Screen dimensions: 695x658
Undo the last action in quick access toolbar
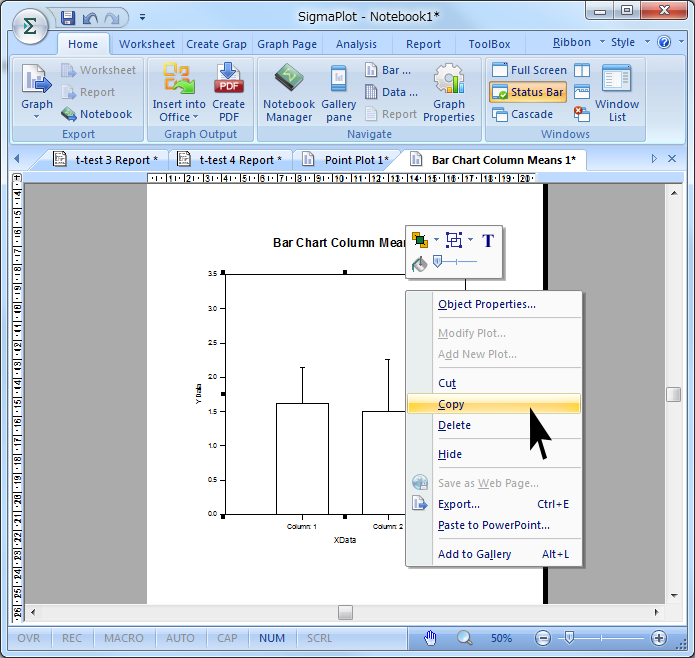point(90,18)
